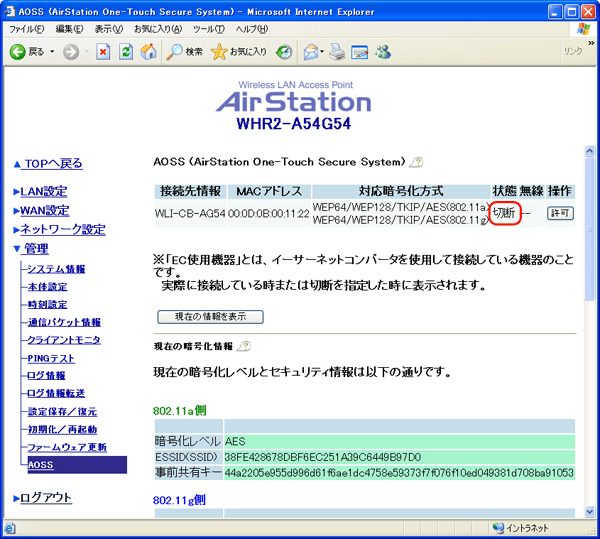Click the History/Media toolbar icon

point(284,52)
